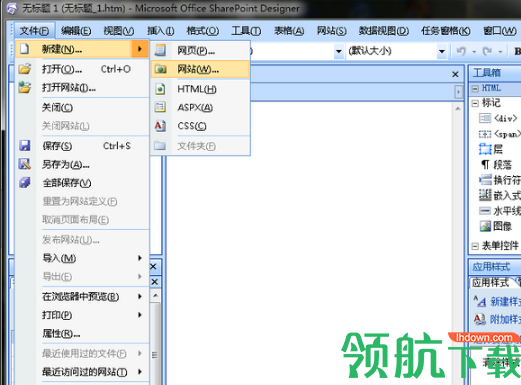This screenshot has height=385, width=521.
Task: Open the 数据视图(D) menu
Action: pos(384,31)
